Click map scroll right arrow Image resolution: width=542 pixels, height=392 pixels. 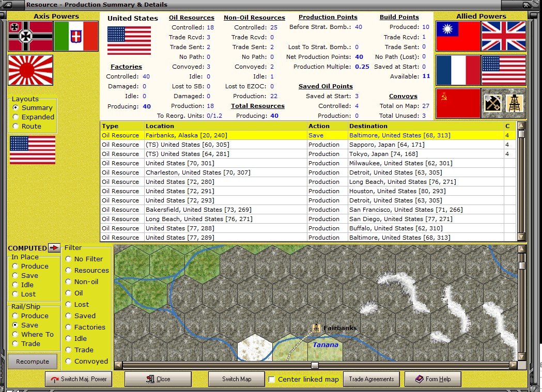pos(513,365)
